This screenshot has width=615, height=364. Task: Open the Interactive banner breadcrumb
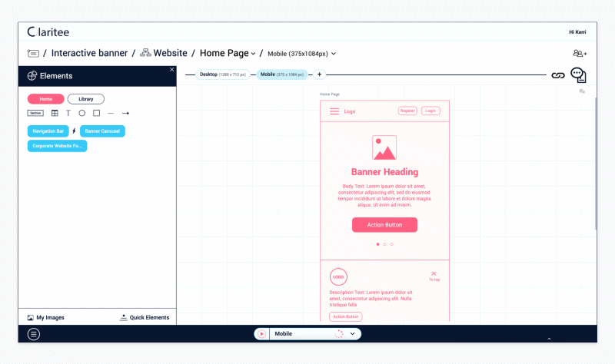(x=89, y=53)
